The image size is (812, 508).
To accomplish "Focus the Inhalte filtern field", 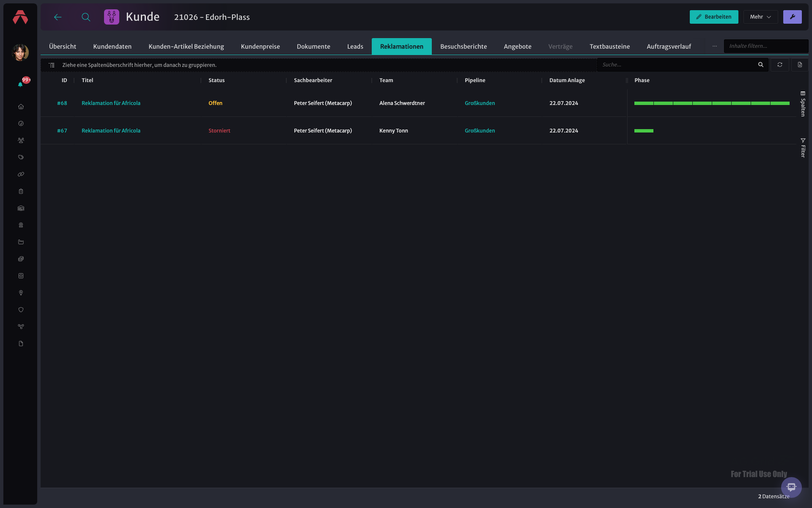I will [x=766, y=46].
